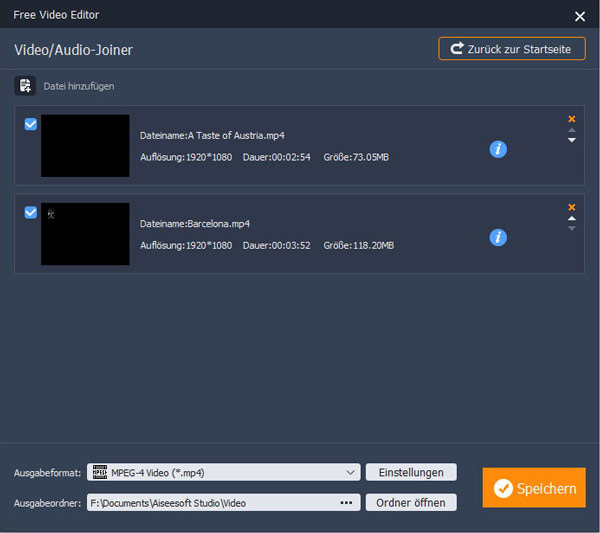The width and height of the screenshot is (600, 533).
Task: Click the Datei hinzufügen label
Action: pos(79,86)
